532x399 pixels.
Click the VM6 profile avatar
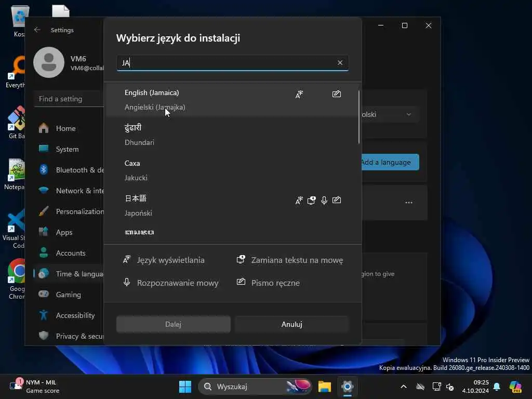(49, 62)
